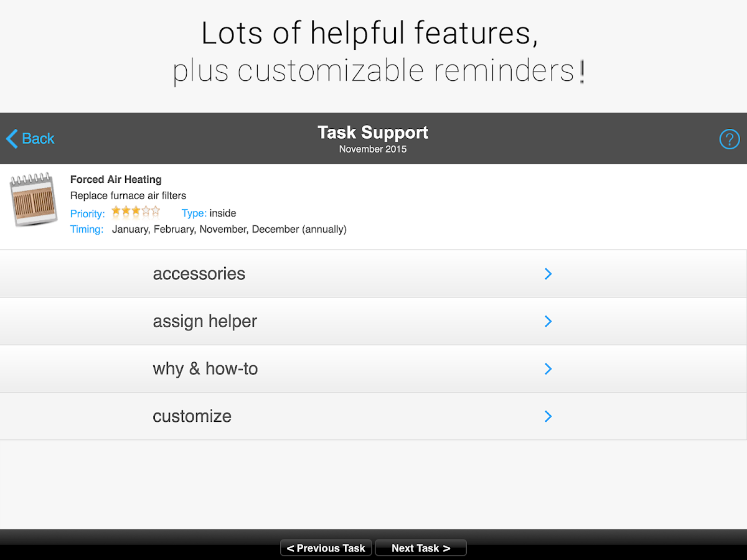Click the Timing label
747x560 pixels.
click(x=87, y=230)
